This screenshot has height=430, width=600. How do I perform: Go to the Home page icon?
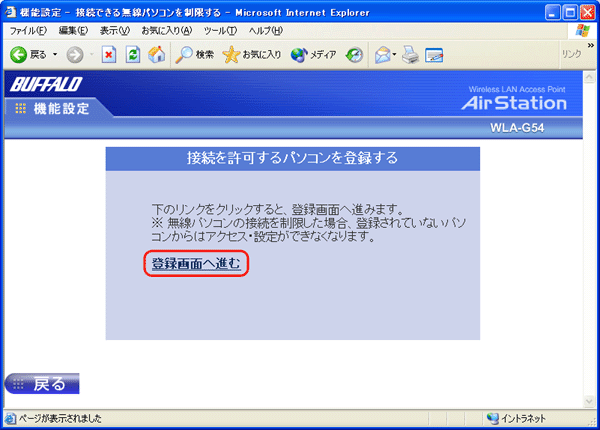pyautogui.click(x=156, y=54)
